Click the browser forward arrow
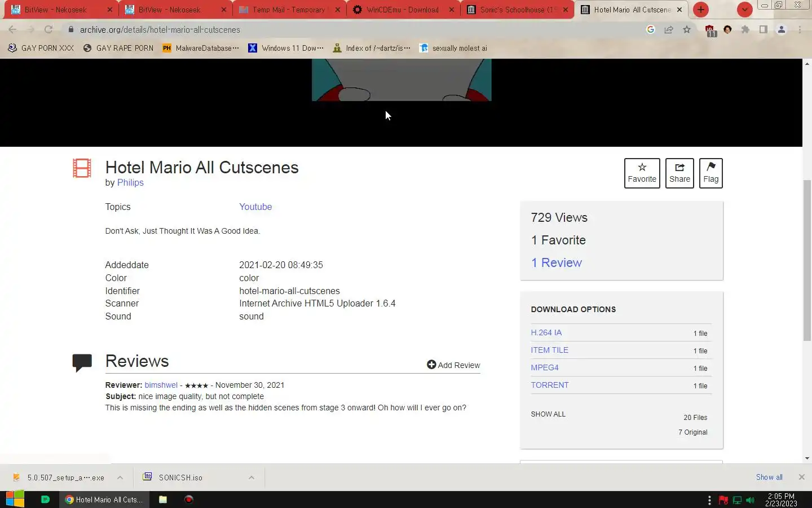Image resolution: width=812 pixels, height=508 pixels. [30, 29]
